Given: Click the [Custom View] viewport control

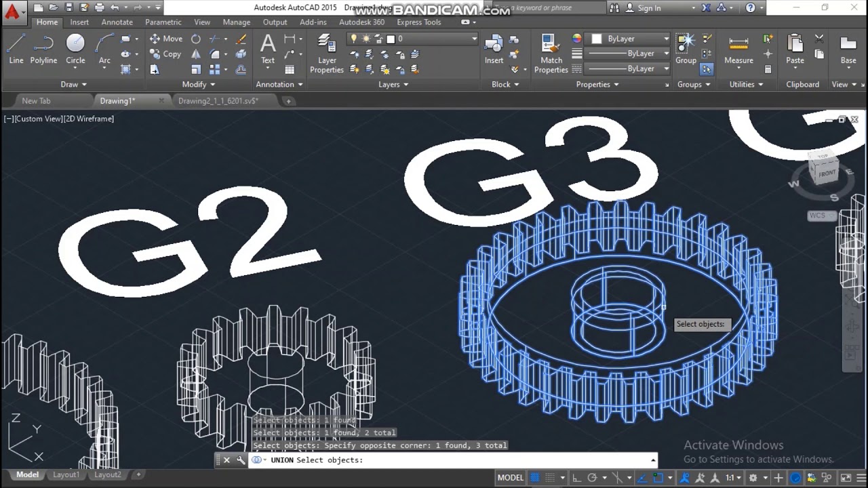Looking at the screenshot, I should pos(38,119).
